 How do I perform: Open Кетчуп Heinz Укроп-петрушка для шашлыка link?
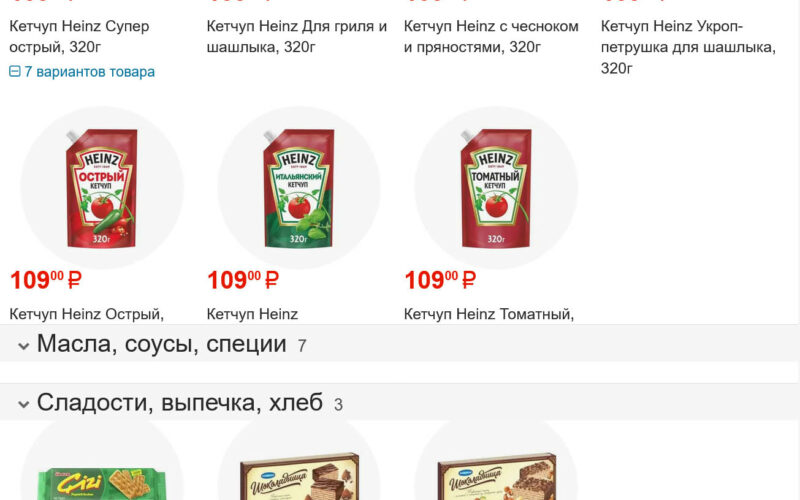[688, 47]
